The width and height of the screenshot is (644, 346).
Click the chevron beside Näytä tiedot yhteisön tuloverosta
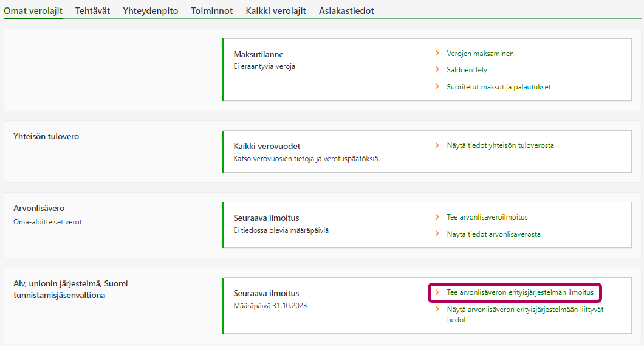click(437, 145)
